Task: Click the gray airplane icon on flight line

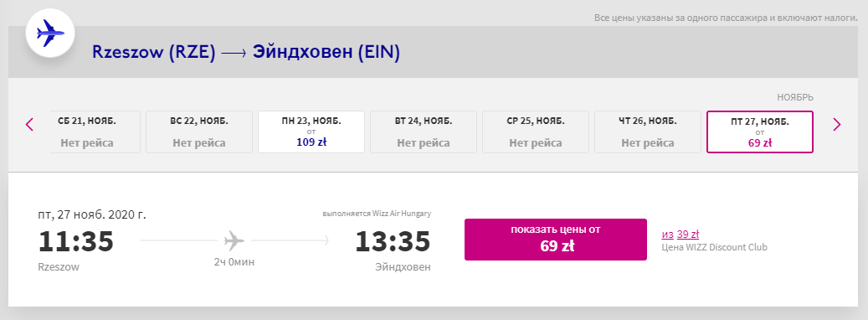Action: click(234, 240)
